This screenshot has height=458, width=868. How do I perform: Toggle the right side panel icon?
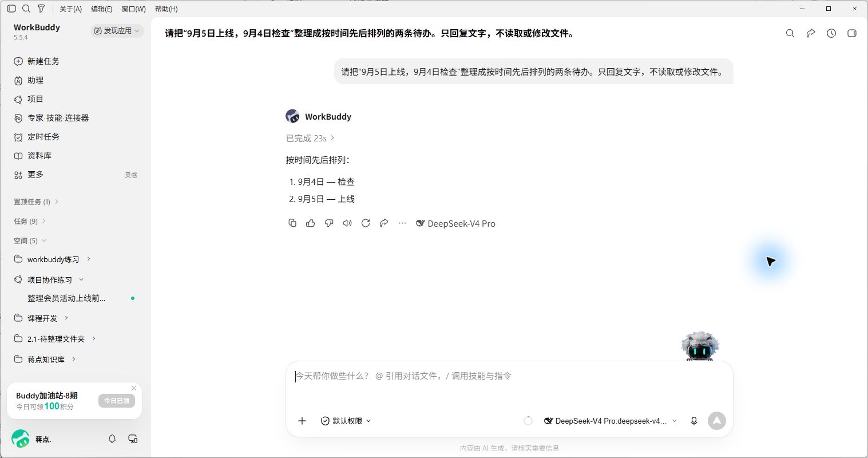pyautogui.click(x=852, y=33)
